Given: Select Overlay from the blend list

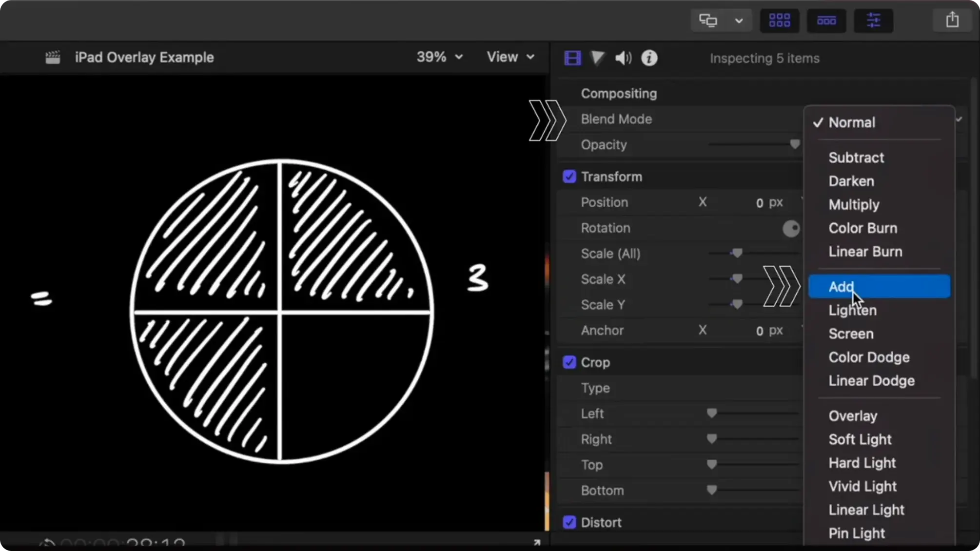Looking at the screenshot, I should click(x=879, y=415).
